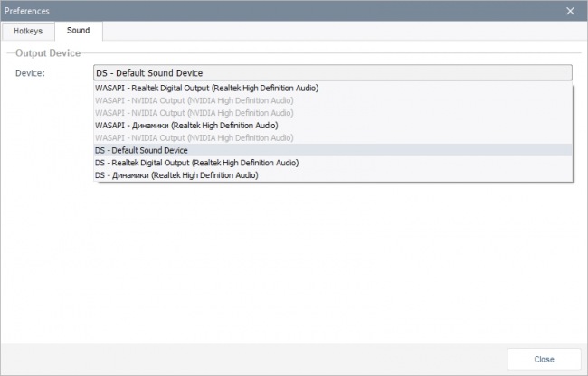Choose WASAPI - Realtek Digital Output from list
The image size is (588, 376).
coord(333,88)
